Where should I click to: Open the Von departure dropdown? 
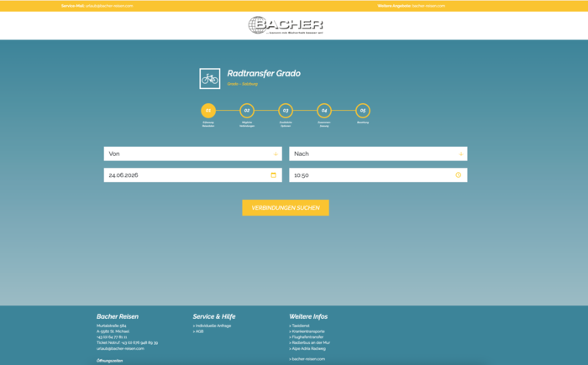pos(192,154)
